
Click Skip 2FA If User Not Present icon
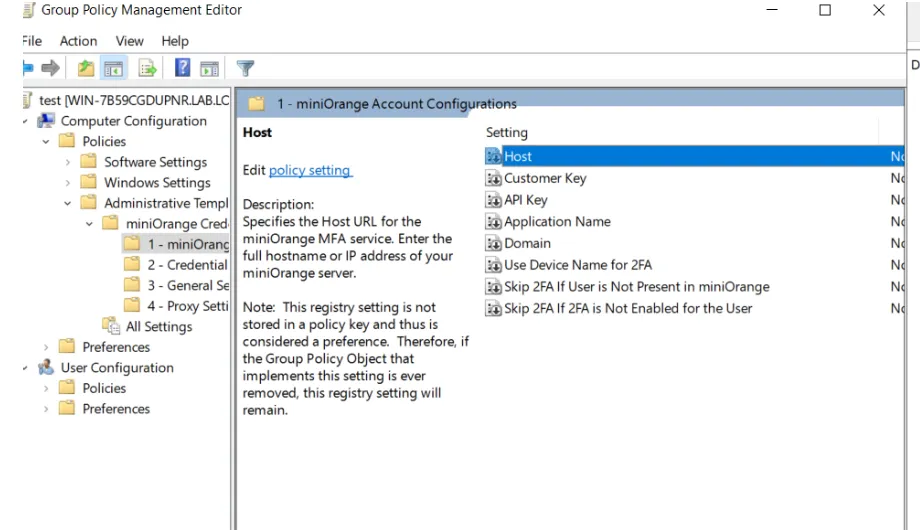tap(493, 286)
